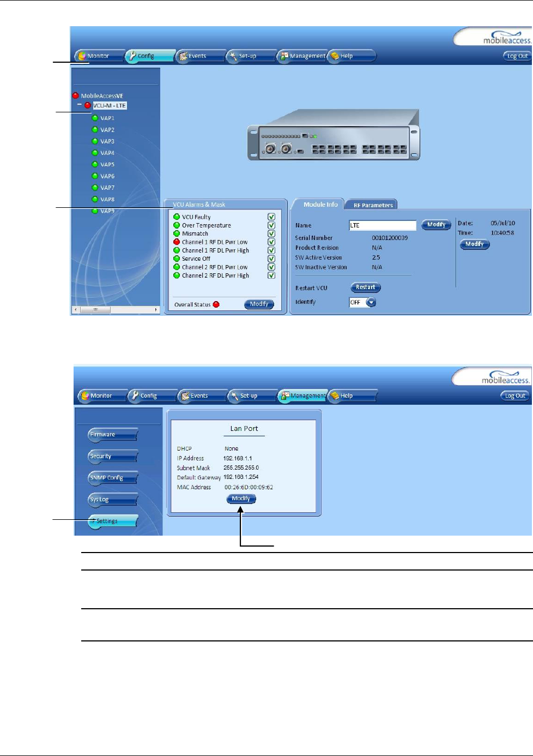Image resolution: width=533 pixels, height=756 pixels.
Task: Collapse the VCU-M - LTE tree node
Action: coord(80,105)
